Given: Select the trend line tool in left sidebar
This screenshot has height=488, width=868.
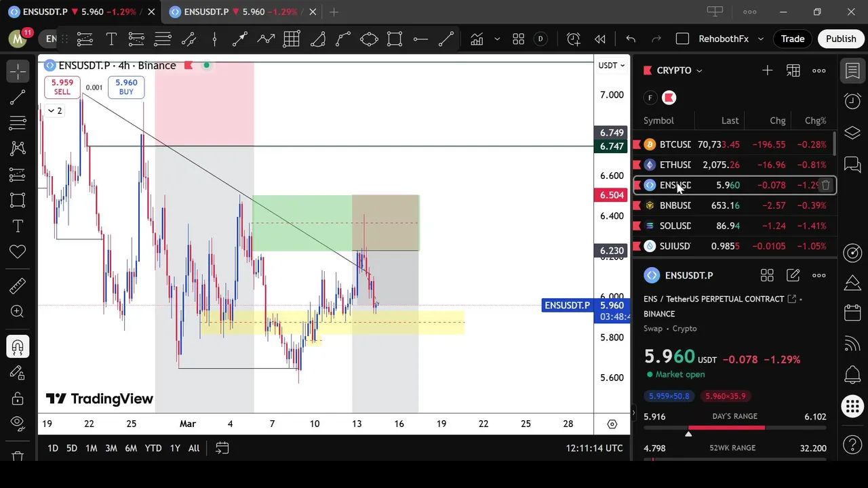Looking at the screenshot, I should [18, 97].
